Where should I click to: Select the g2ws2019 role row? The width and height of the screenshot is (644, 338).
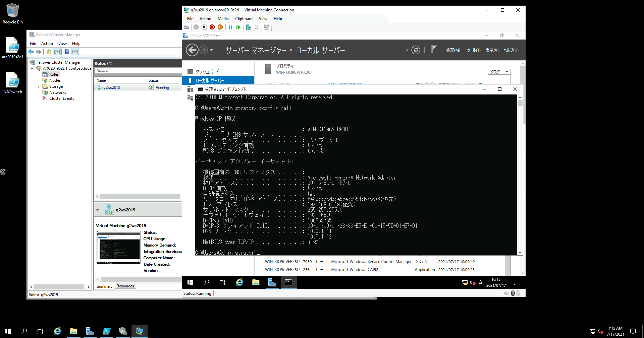tap(138, 87)
